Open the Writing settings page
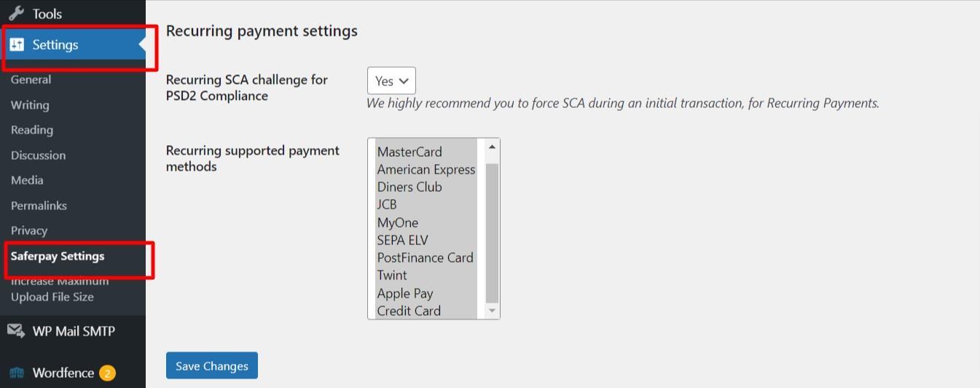This screenshot has height=388, width=980. click(30, 105)
